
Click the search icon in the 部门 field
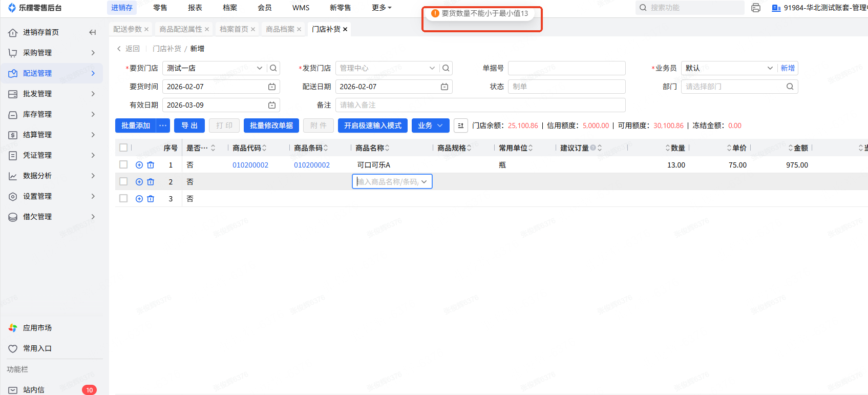pos(790,87)
